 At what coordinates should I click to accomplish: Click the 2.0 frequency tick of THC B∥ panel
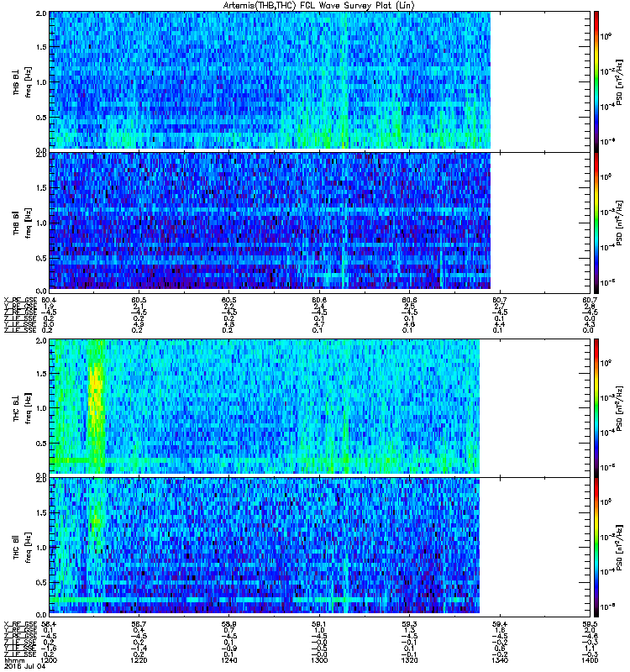pos(41,479)
